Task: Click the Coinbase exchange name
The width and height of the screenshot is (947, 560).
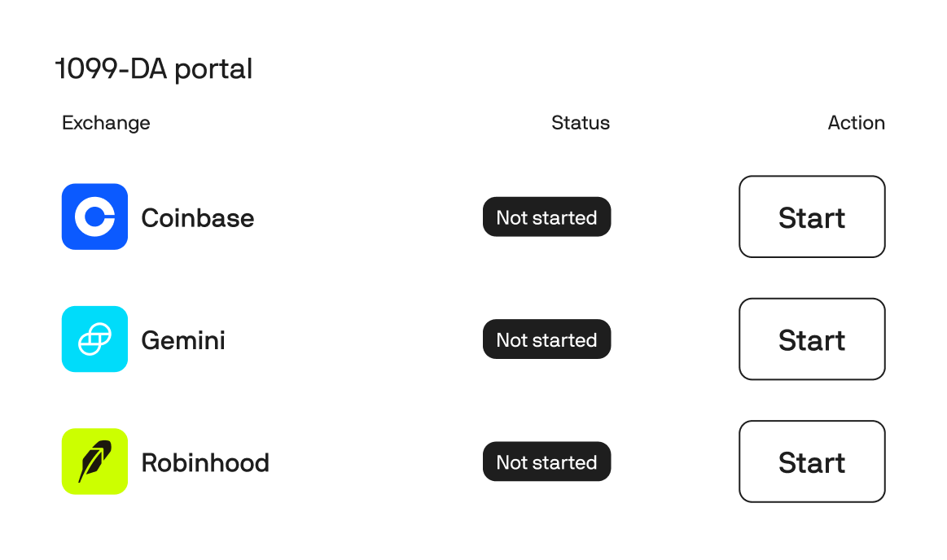Action: [x=198, y=218]
